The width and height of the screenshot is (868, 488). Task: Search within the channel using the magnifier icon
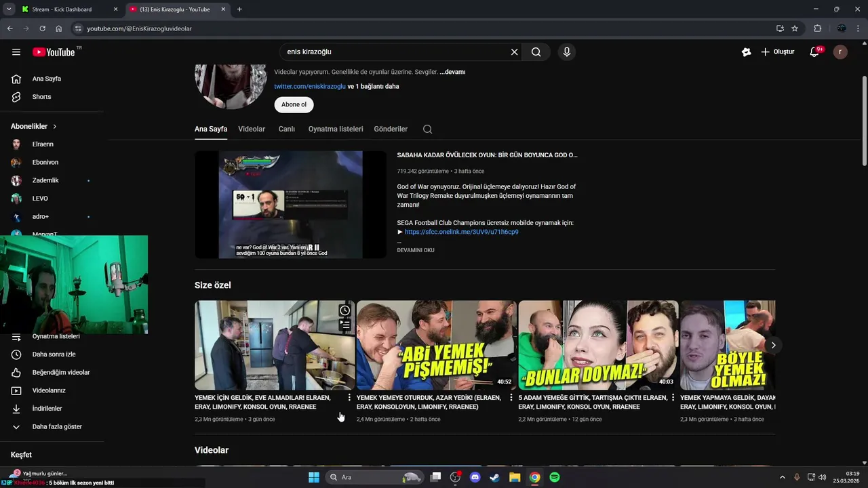coord(427,129)
